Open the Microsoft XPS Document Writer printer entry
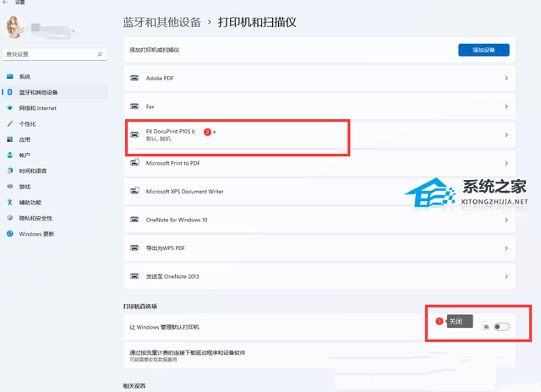 (186, 192)
